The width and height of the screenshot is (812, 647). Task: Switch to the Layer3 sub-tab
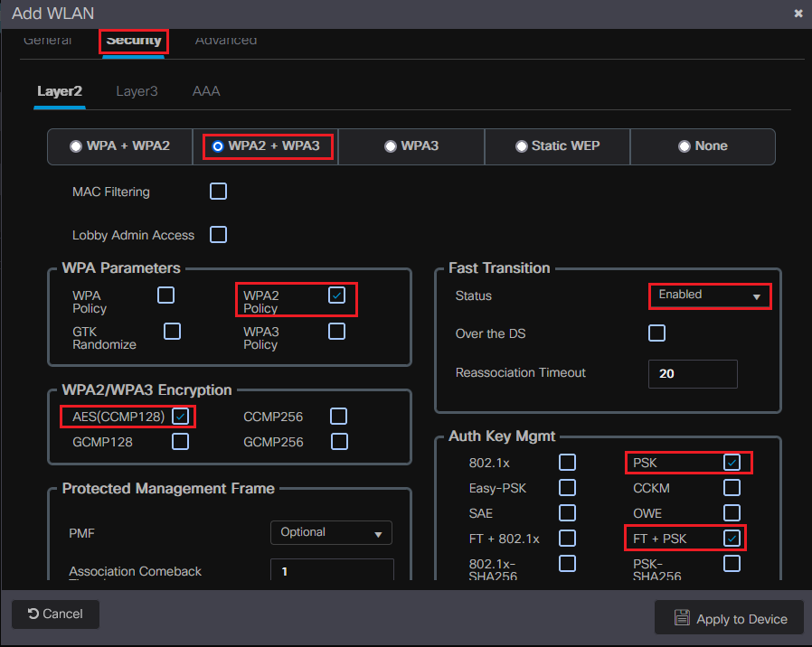coord(137,91)
